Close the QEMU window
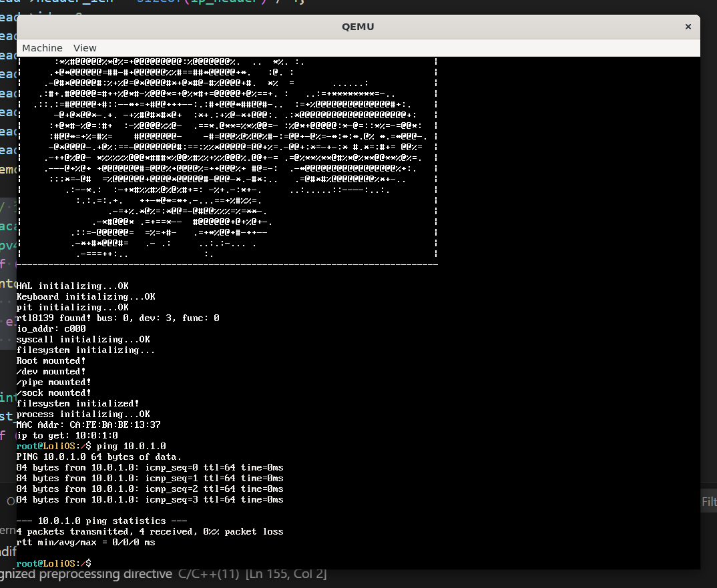 pyautogui.click(x=688, y=27)
